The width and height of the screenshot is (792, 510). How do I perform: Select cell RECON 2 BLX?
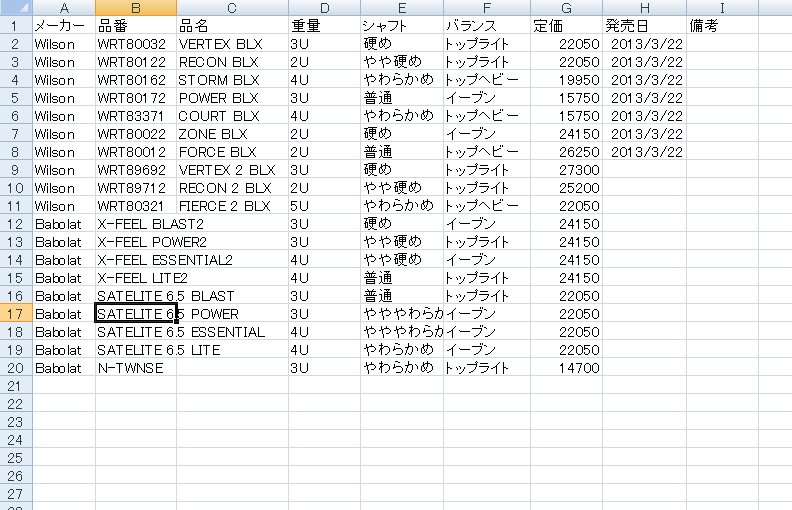232,188
